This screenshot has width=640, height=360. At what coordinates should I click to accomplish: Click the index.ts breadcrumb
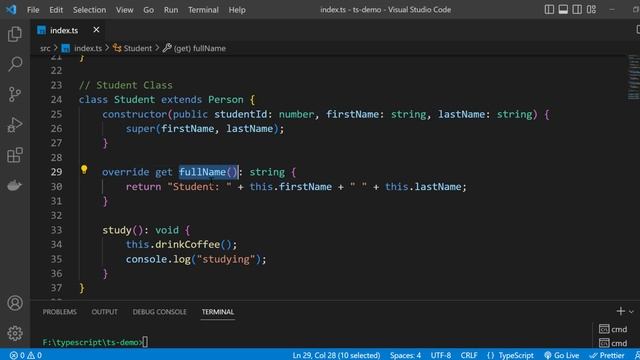pos(82,48)
